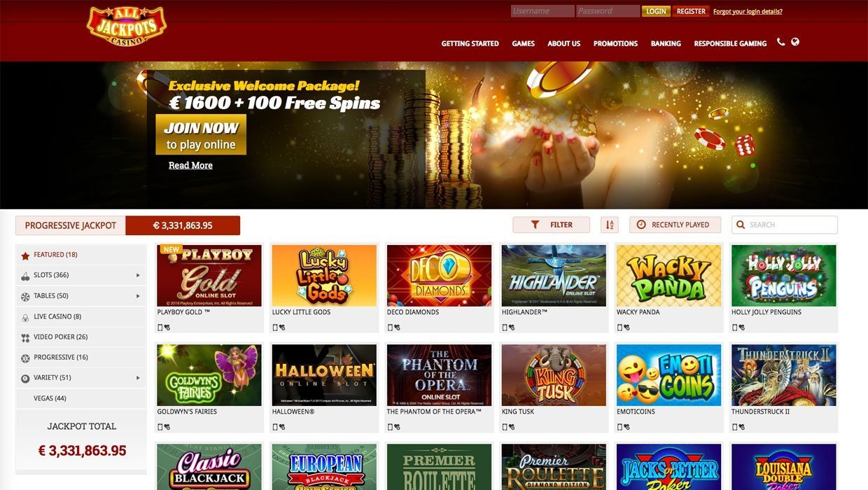Open the Filter dropdown button

pos(552,225)
